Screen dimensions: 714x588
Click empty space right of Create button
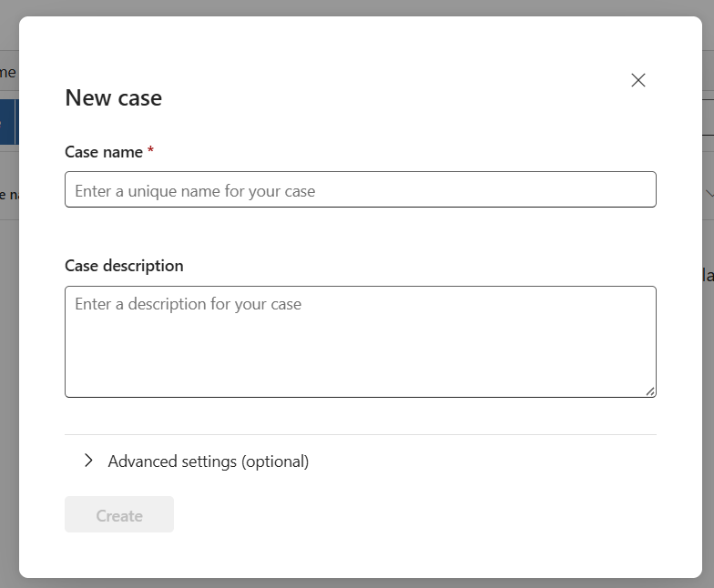coord(410,515)
